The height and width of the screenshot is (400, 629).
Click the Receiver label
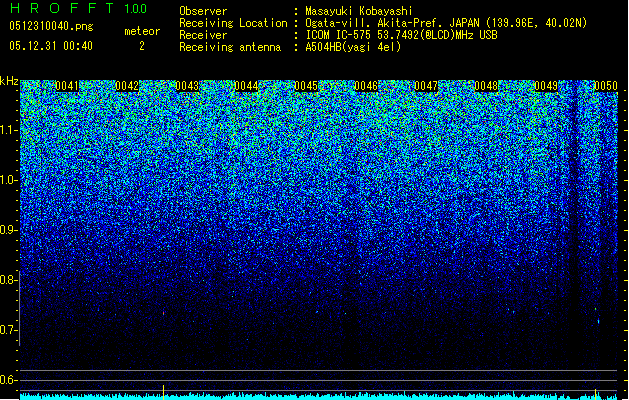[203, 35]
